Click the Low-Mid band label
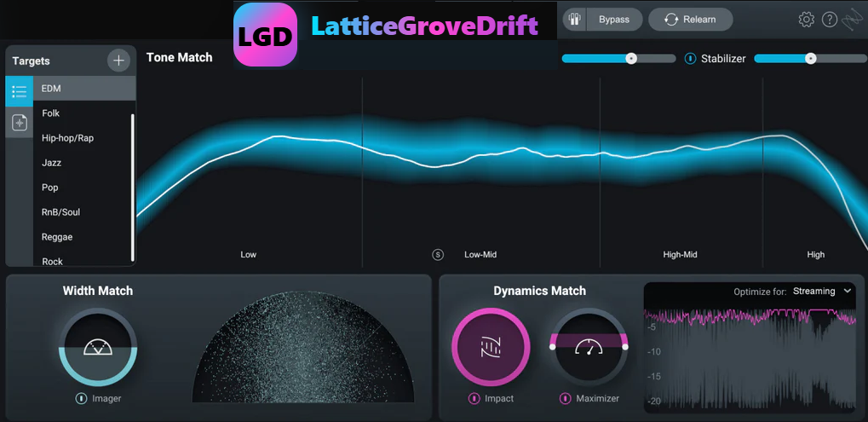The height and width of the screenshot is (422, 868). 480,255
